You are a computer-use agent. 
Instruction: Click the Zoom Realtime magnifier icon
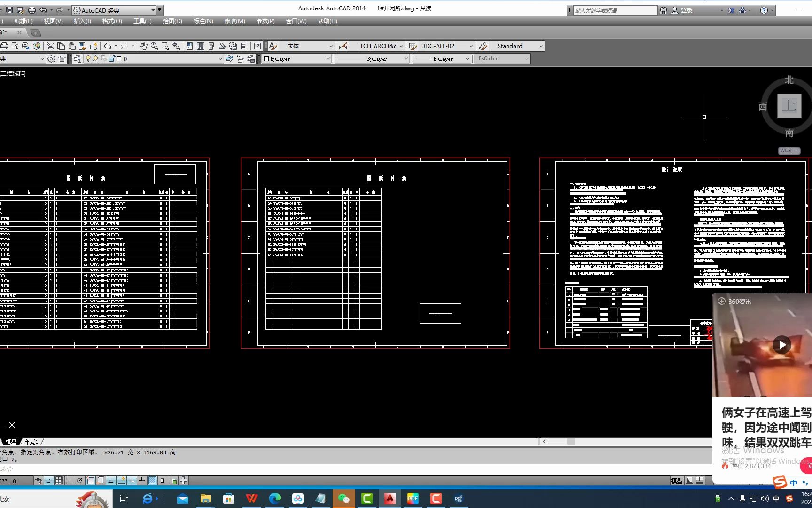pyautogui.click(x=154, y=46)
